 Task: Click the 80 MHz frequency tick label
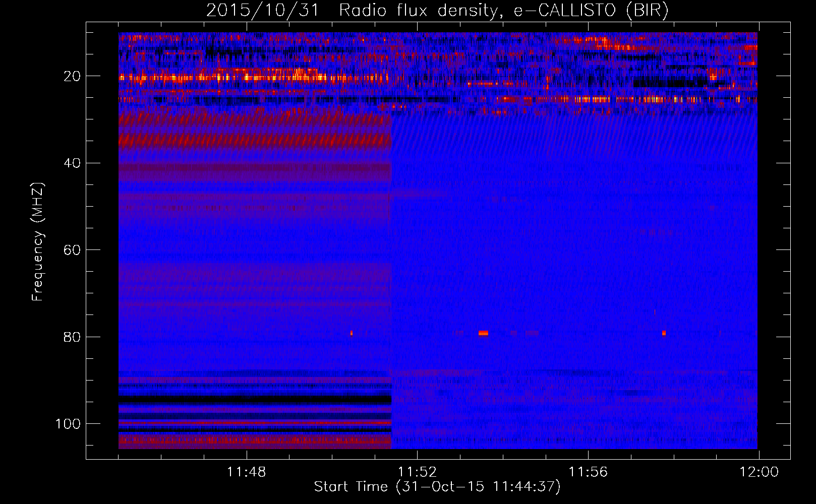click(x=73, y=337)
